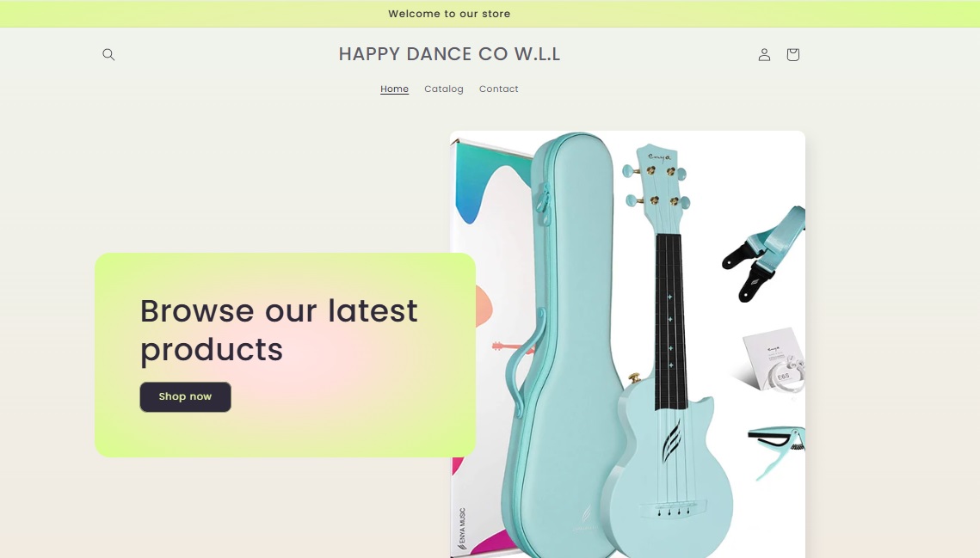
Task: Click the HAPPY DANCE CO W.L.L store title
Action: 449,54
